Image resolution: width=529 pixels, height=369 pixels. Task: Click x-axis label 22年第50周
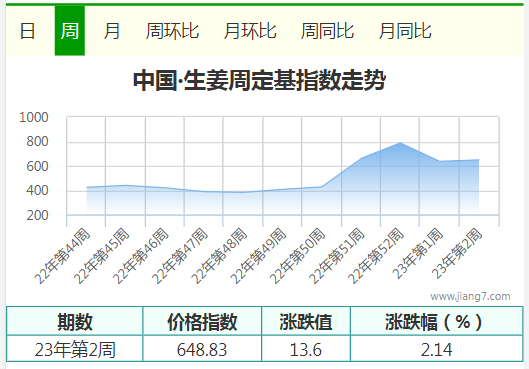pyautogui.click(x=298, y=256)
